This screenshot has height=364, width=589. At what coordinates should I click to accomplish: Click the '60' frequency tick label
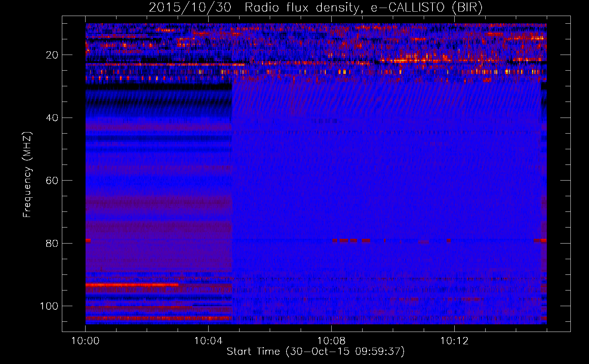point(52,181)
